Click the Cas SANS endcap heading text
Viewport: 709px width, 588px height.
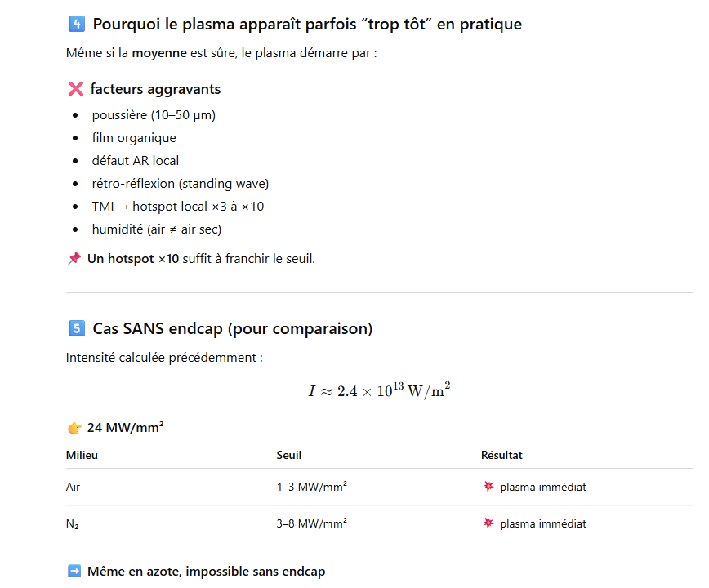232,329
